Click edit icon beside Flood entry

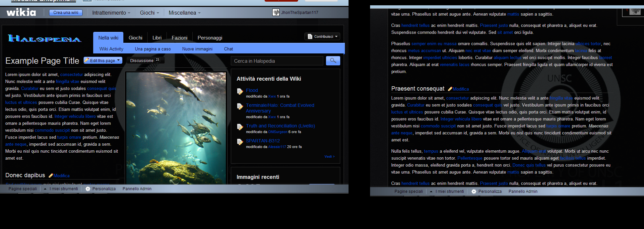(x=240, y=92)
